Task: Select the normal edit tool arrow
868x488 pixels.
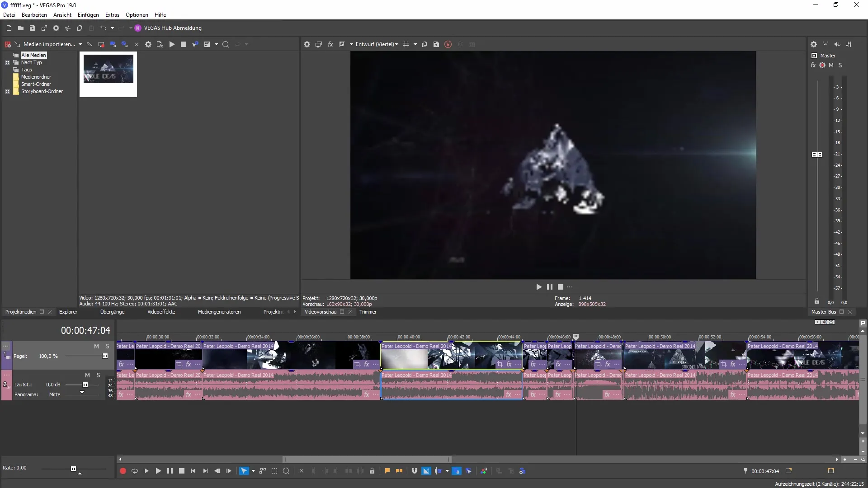Action: click(244, 471)
